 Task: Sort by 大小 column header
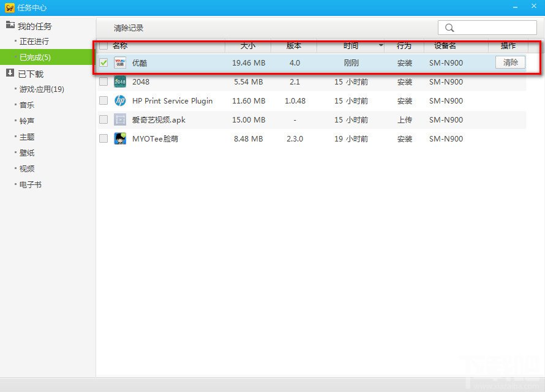[248, 45]
